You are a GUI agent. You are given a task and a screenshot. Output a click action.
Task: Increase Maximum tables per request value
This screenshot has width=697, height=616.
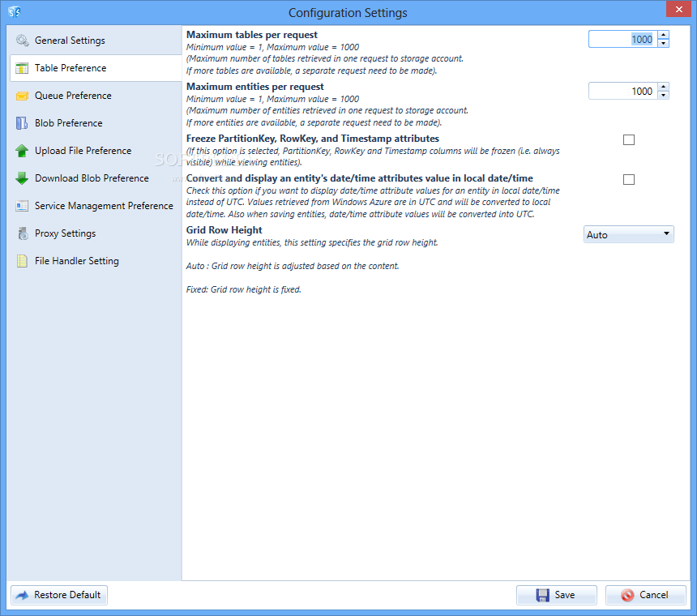click(663, 35)
